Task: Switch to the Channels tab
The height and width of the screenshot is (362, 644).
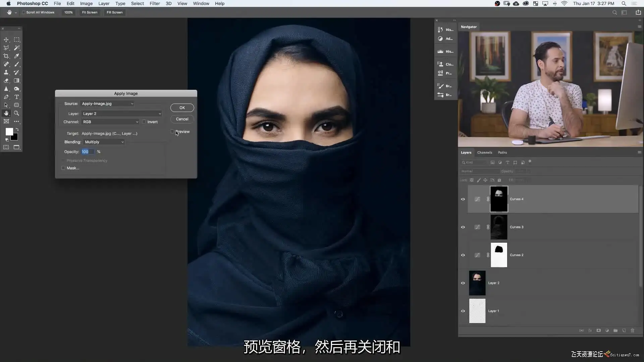Action: [x=484, y=153]
